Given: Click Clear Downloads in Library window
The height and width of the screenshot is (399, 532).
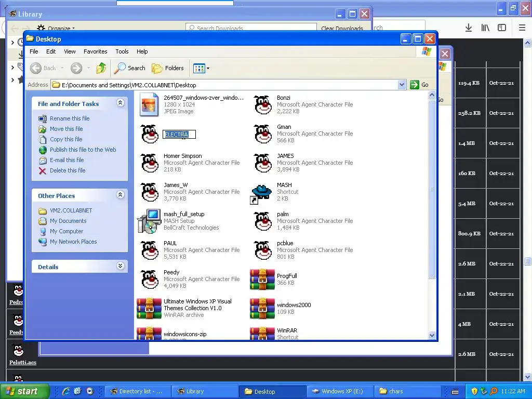Looking at the screenshot, I should click(342, 28).
